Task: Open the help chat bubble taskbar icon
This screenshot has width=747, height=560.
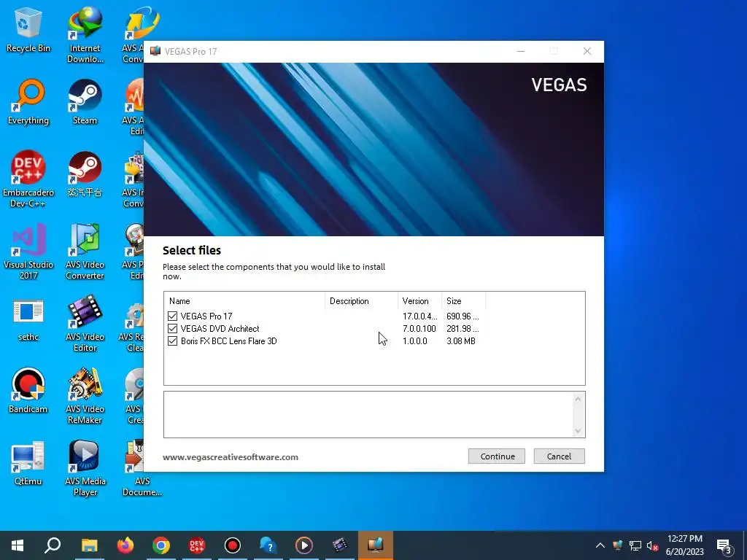Action: pos(268,545)
